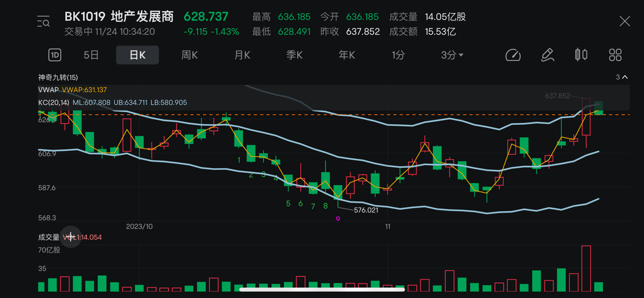Switch to the 1分 minute chart

coord(398,55)
